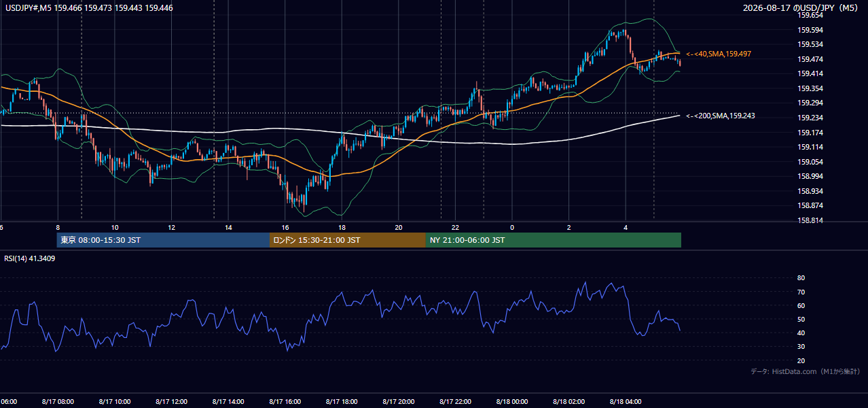Click hour label 12 under price chart
Screen dimensions: 868x408
click(172, 227)
